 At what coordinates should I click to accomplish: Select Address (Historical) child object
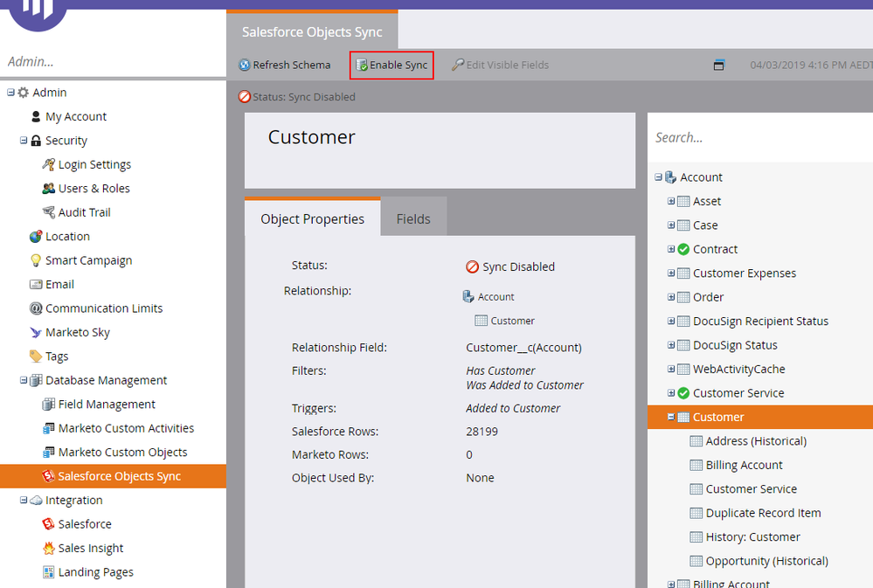[x=756, y=441]
